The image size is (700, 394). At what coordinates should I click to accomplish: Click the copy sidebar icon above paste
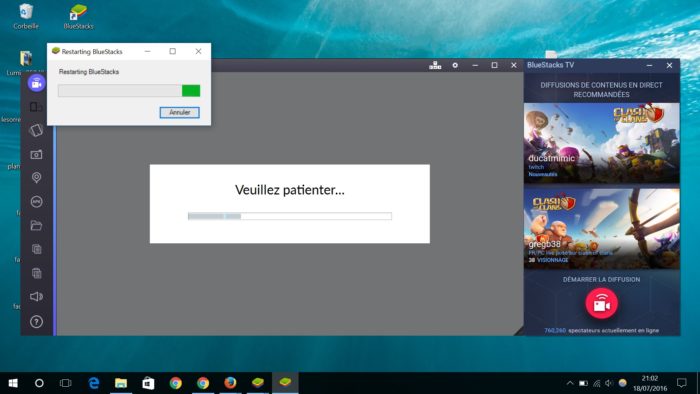click(37, 249)
